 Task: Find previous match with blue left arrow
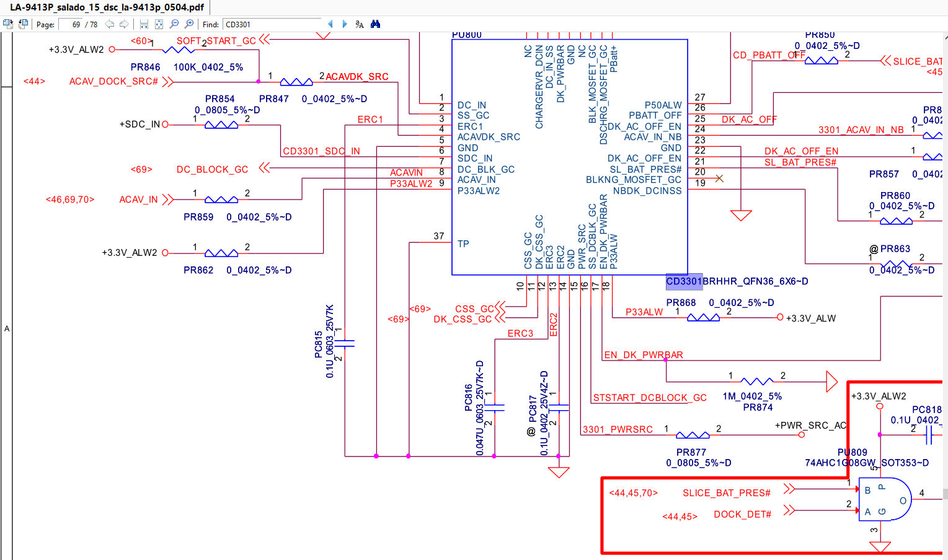330,24
